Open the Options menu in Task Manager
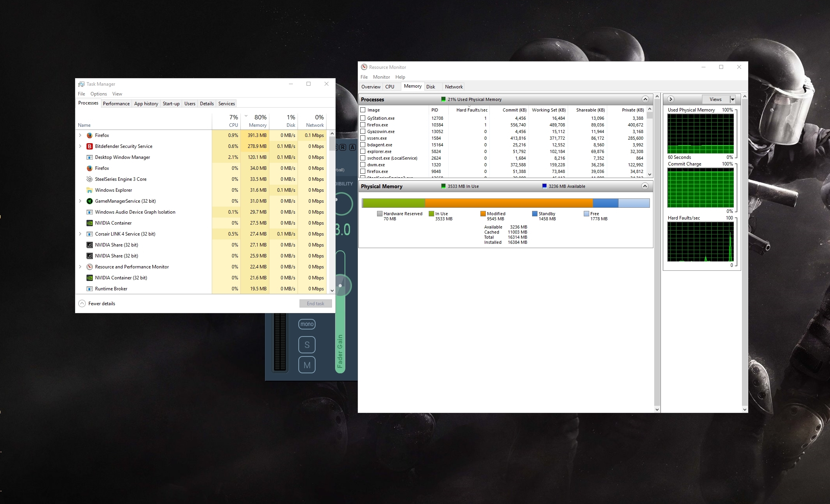Viewport: 830px width, 504px height. [x=99, y=94]
